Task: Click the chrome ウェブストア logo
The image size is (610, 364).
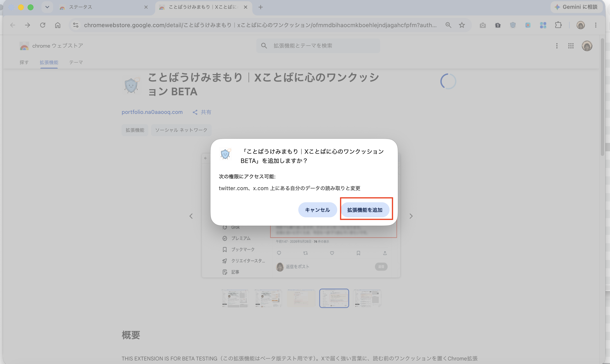Action: pyautogui.click(x=51, y=46)
